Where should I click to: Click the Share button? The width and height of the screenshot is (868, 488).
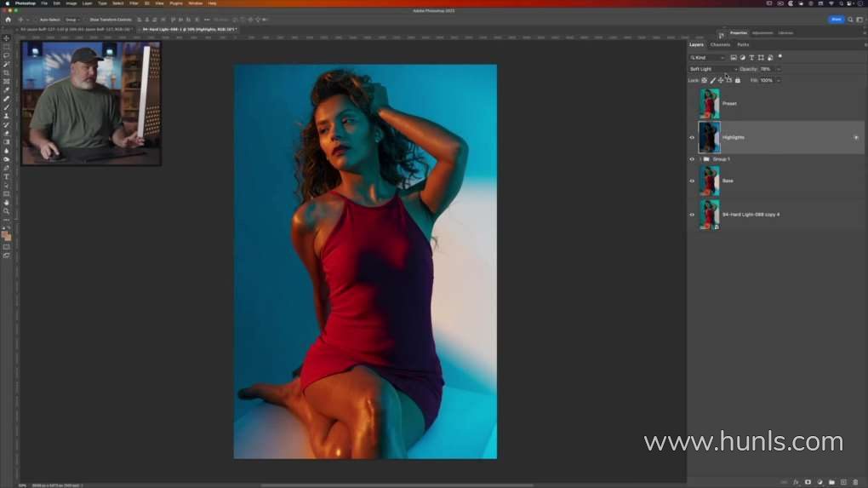pos(837,19)
